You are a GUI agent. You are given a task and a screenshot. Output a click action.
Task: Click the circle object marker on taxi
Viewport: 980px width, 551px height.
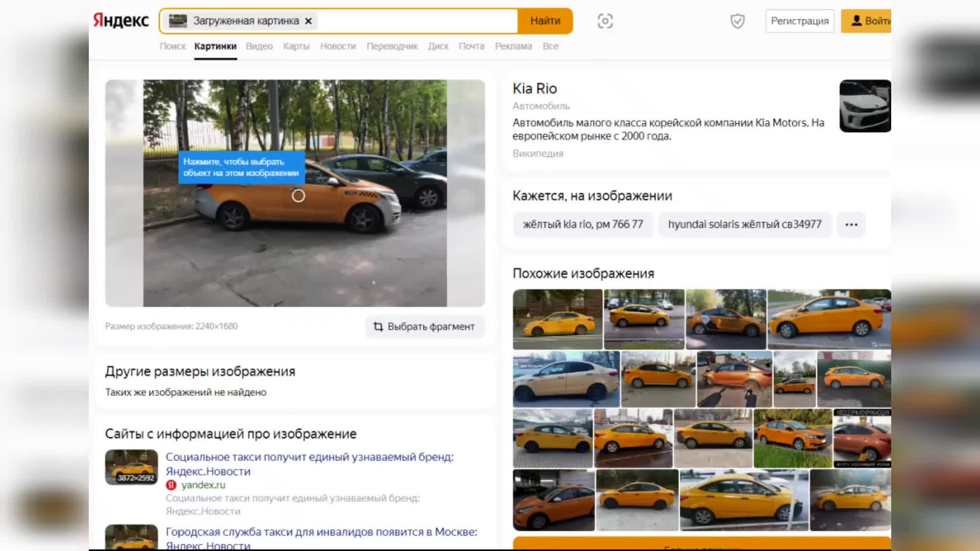(299, 196)
